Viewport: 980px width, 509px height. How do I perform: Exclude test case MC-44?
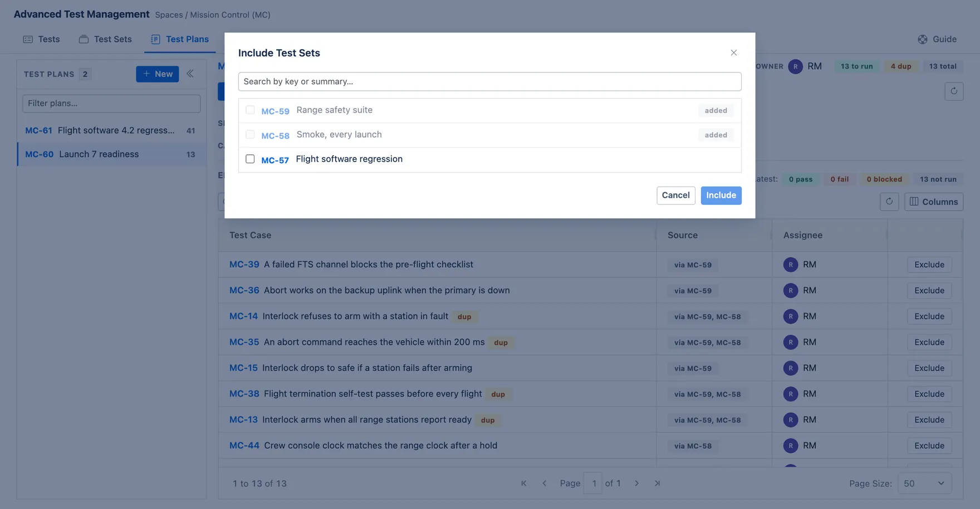click(929, 446)
